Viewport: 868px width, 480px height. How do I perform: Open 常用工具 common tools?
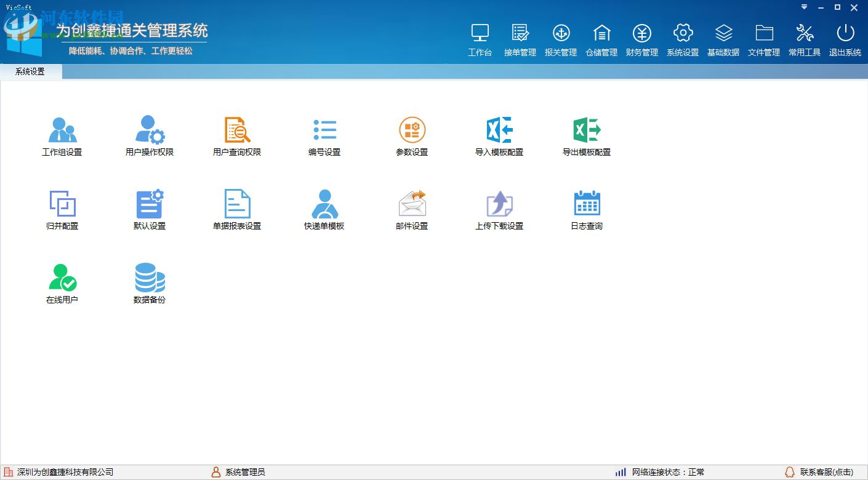point(805,41)
